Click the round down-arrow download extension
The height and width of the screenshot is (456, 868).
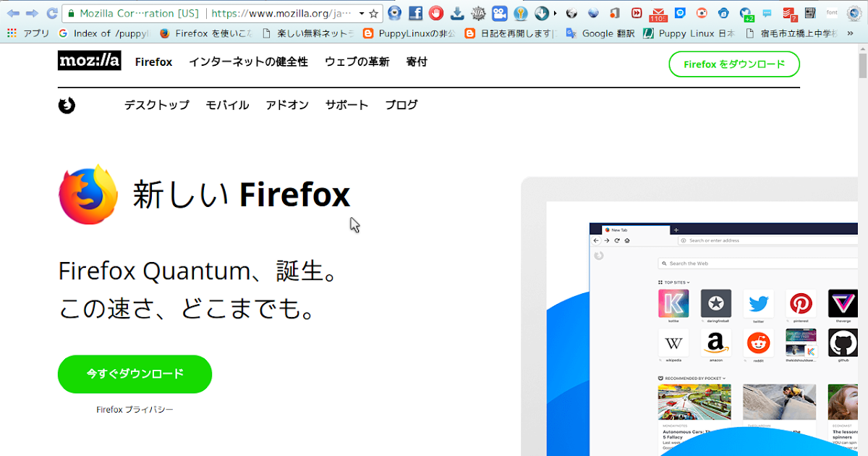click(541, 13)
